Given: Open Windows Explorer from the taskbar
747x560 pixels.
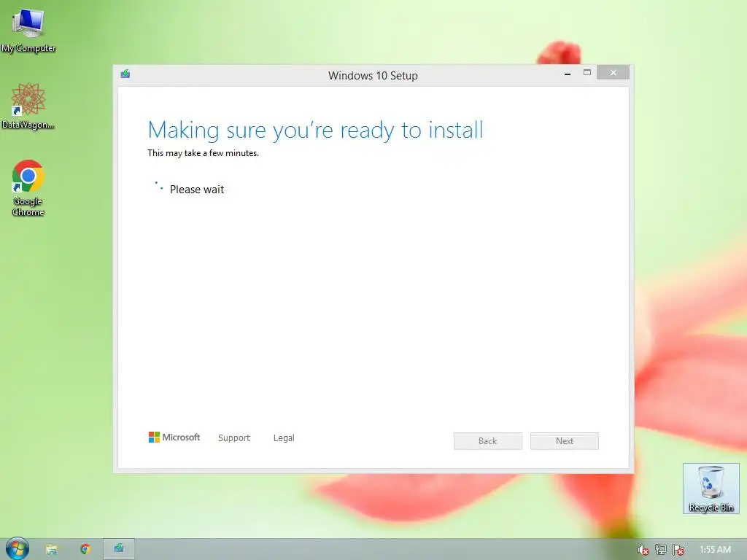Looking at the screenshot, I should click(52, 550).
